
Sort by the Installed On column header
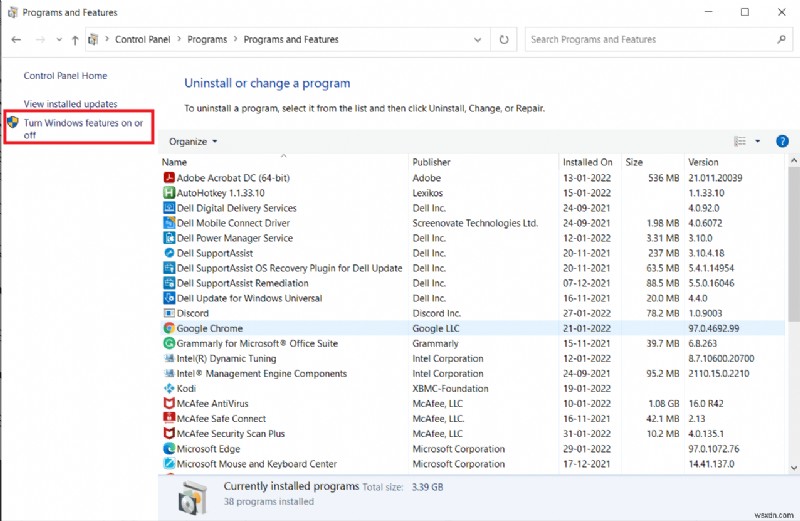tap(589, 162)
